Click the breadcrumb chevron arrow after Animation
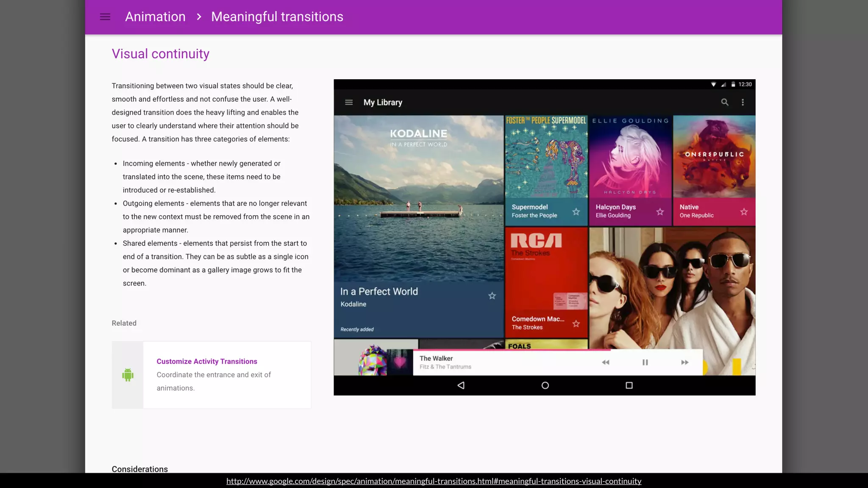 tap(199, 17)
